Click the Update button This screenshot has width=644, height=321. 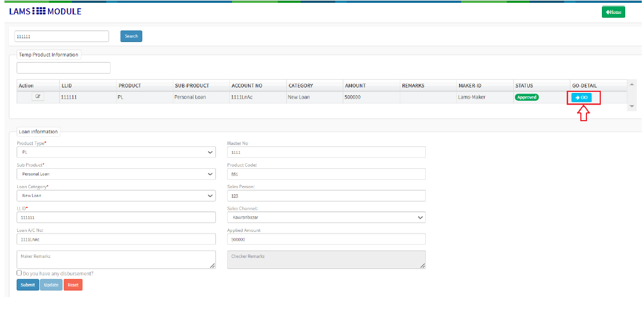[51, 285]
